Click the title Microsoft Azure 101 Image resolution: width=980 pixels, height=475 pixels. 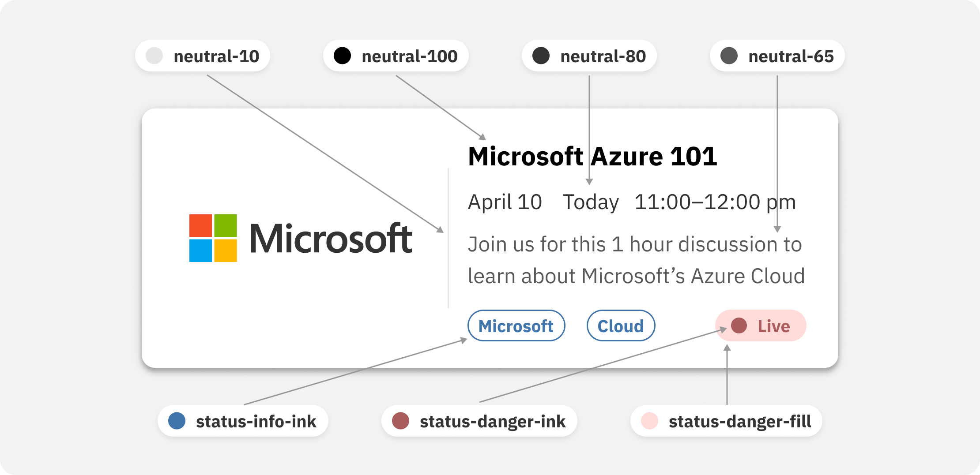(592, 157)
